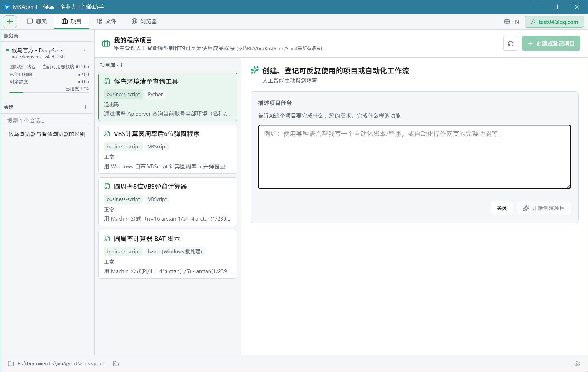Open conversation 候鸟浏览器与普通浏览器的区别

[47, 134]
